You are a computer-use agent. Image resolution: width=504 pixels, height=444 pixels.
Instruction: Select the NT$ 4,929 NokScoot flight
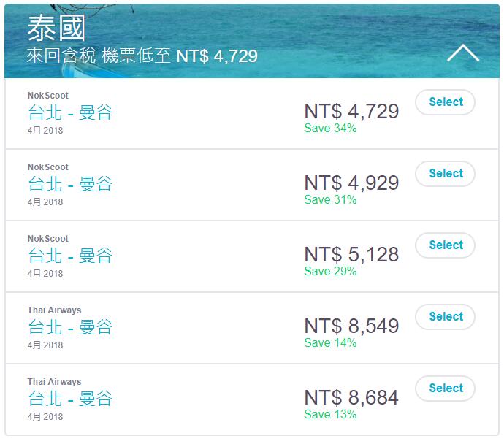(445, 174)
